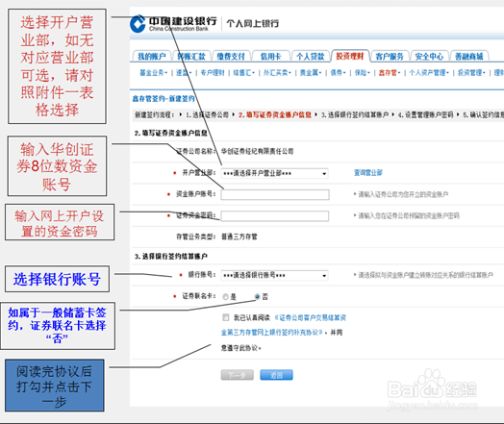
Task: Open the 客户服务 tab
Action: point(390,57)
